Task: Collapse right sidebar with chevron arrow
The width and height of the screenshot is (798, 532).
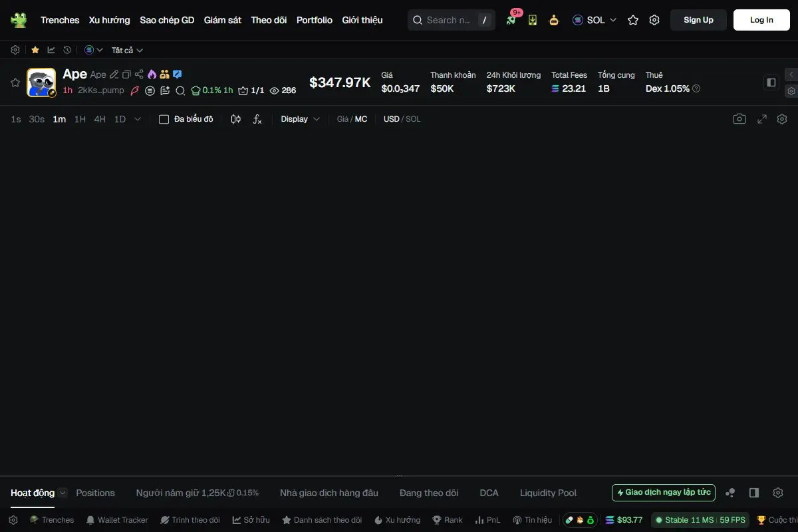Action: (x=791, y=74)
